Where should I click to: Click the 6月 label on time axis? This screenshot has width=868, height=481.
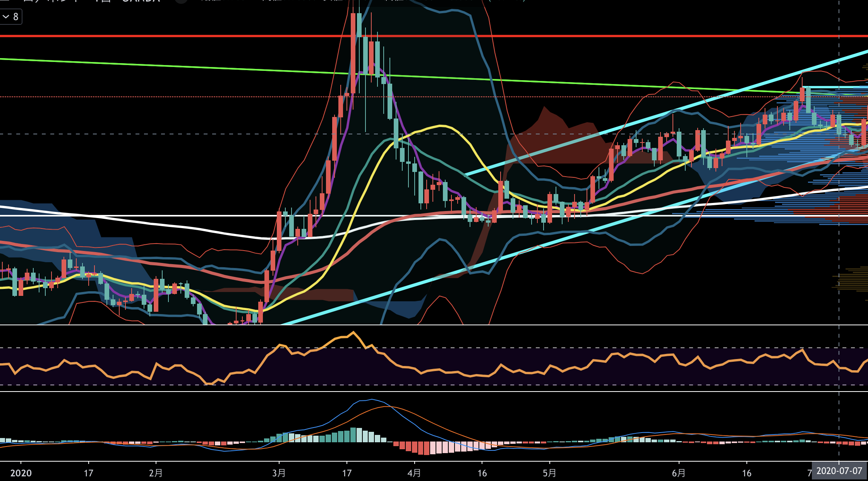[x=679, y=473]
